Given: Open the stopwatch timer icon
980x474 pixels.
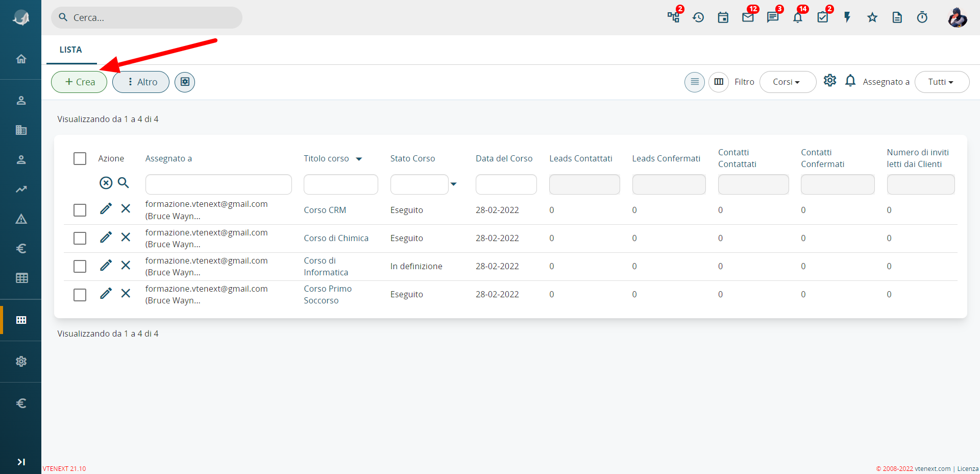Looking at the screenshot, I should tap(922, 17).
